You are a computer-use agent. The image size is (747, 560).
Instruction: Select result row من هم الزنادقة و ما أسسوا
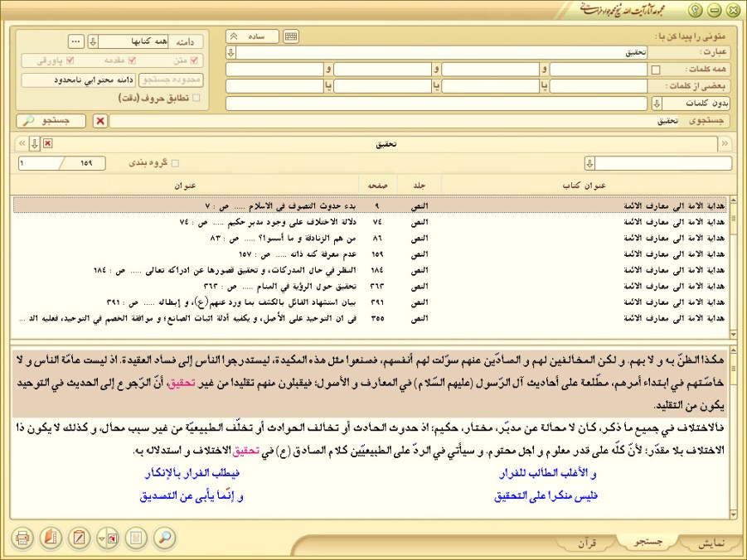point(370,238)
